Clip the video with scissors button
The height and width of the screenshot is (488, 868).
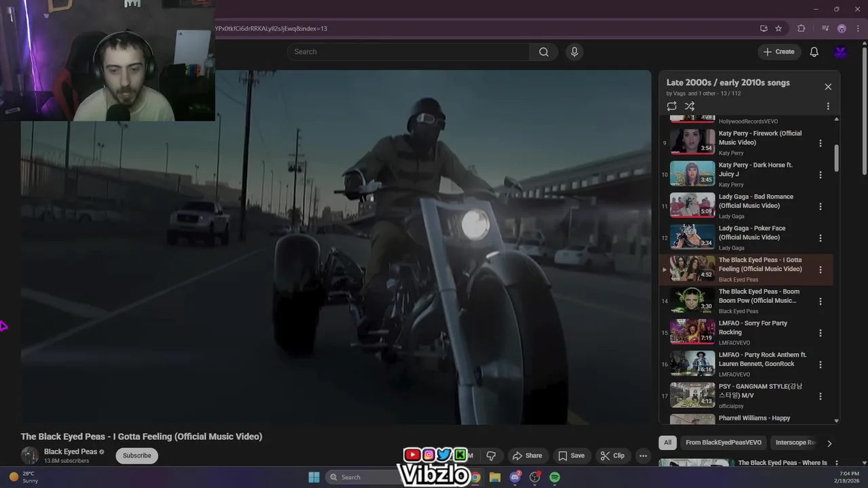point(612,455)
